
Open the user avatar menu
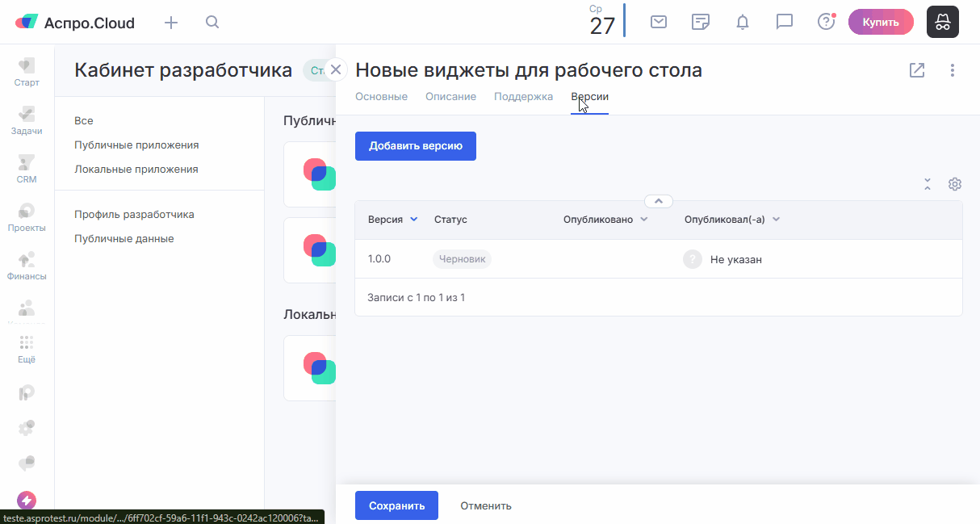click(942, 22)
